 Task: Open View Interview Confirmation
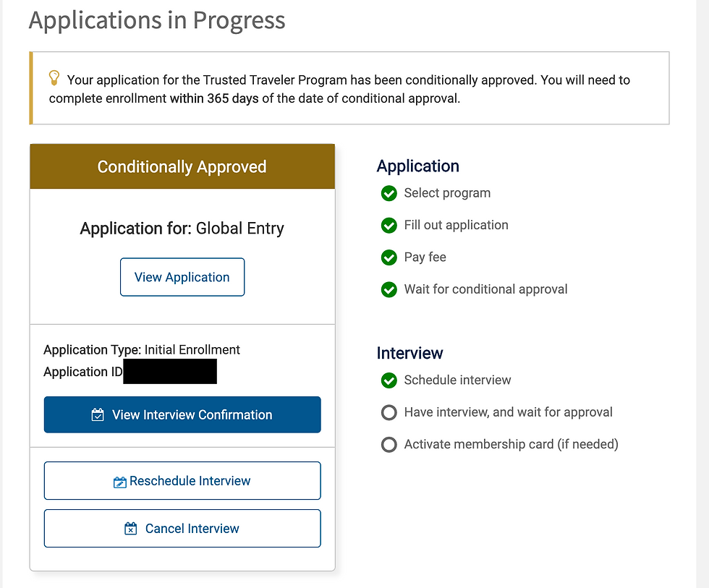(182, 414)
